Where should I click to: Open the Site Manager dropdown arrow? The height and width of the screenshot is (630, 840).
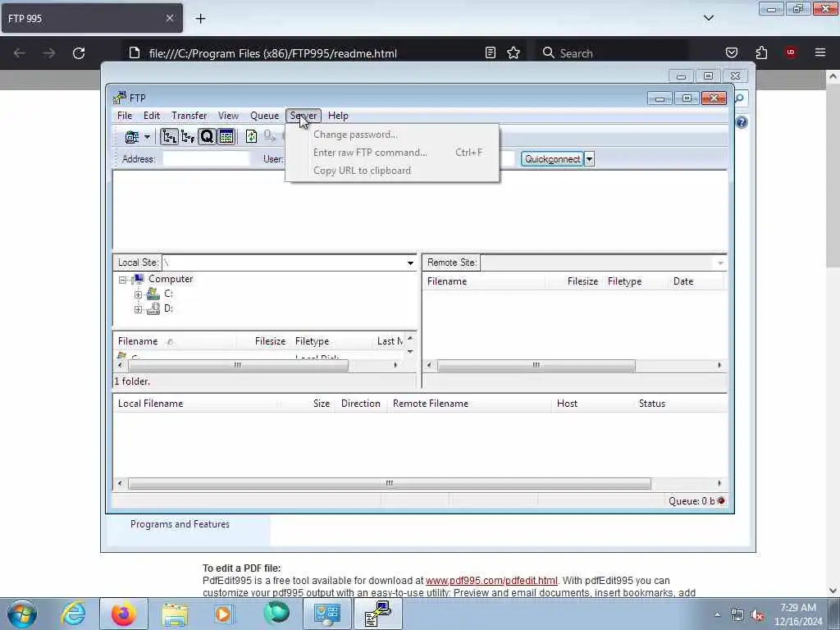pos(147,137)
